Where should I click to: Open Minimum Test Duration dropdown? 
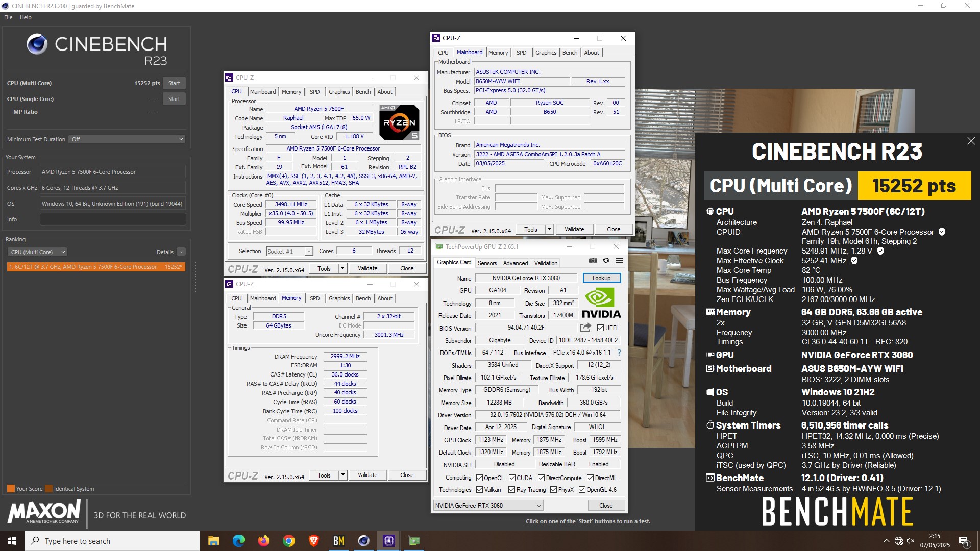tap(127, 139)
